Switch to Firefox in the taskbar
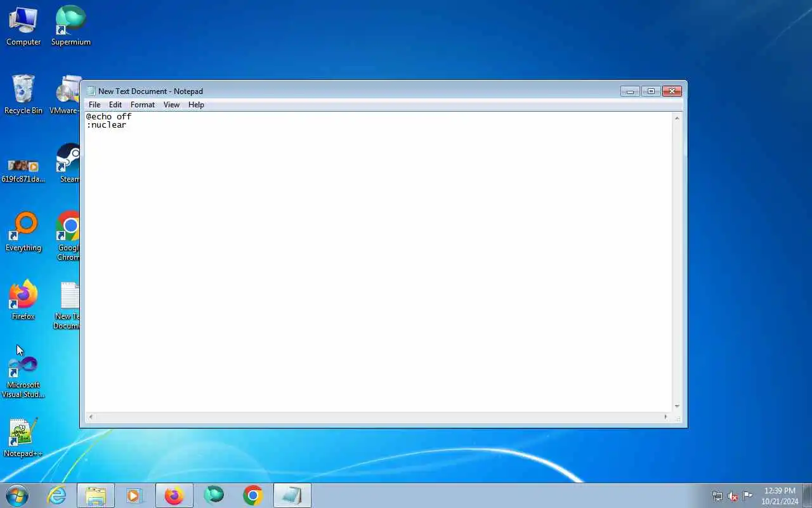The image size is (812, 508). pyautogui.click(x=174, y=495)
